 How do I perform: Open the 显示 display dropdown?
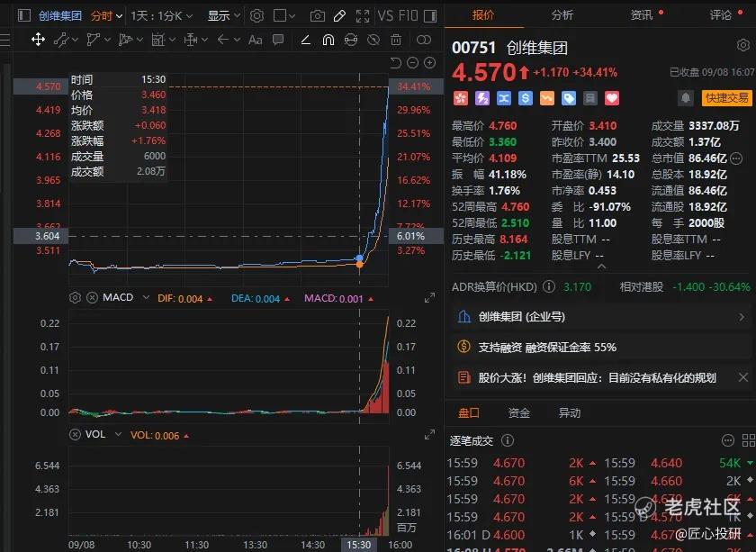click(x=224, y=16)
